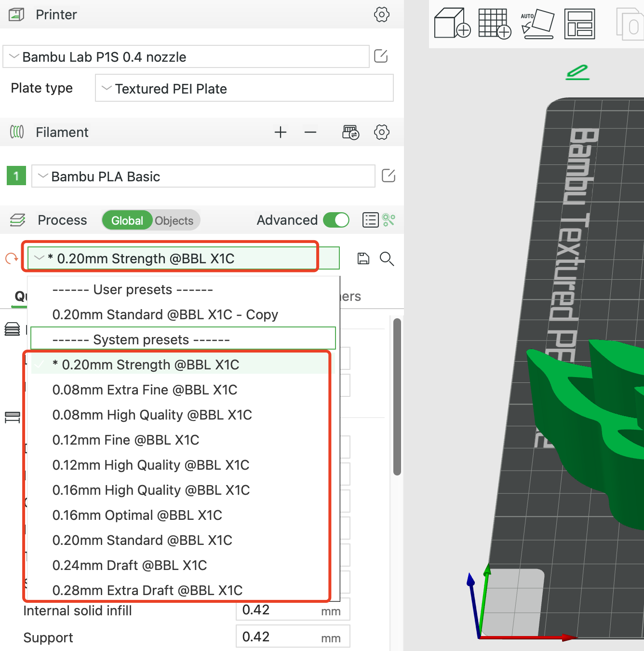Click the Add plate toolbar icon
The image size is (644, 651).
(495, 23)
